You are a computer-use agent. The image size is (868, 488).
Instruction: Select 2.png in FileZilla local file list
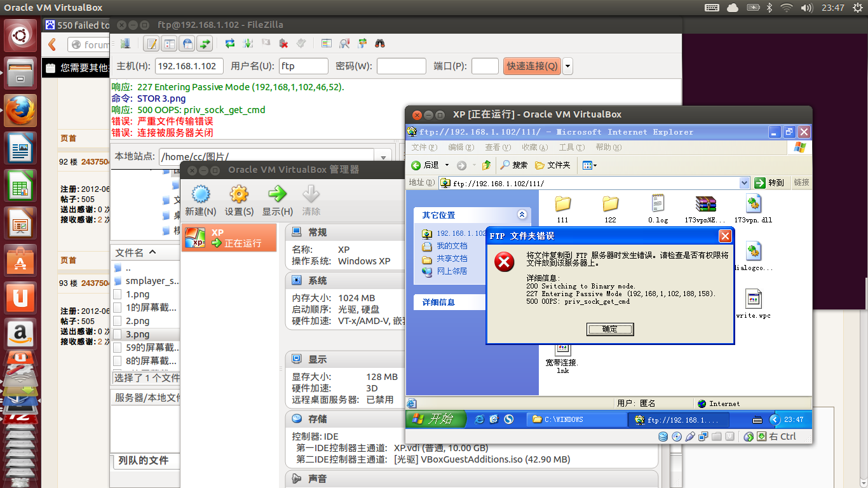pyautogui.click(x=138, y=321)
